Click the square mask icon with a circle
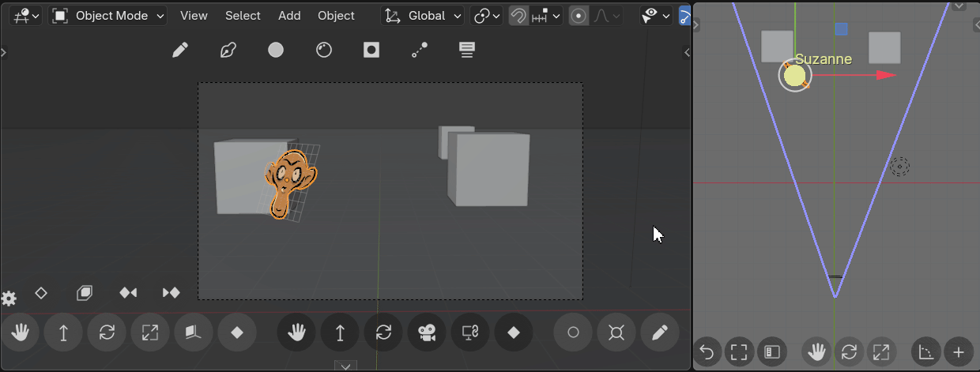 [x=371, y=51]
